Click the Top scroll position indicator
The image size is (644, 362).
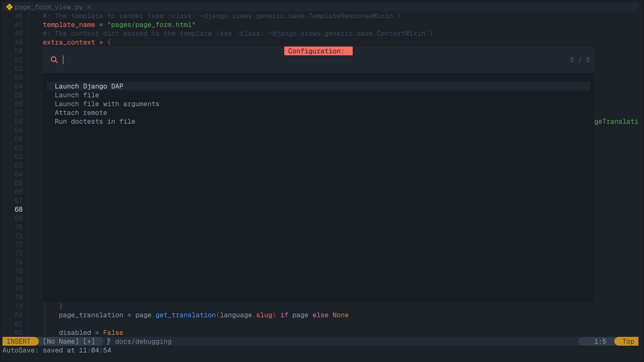click(628, 341)
